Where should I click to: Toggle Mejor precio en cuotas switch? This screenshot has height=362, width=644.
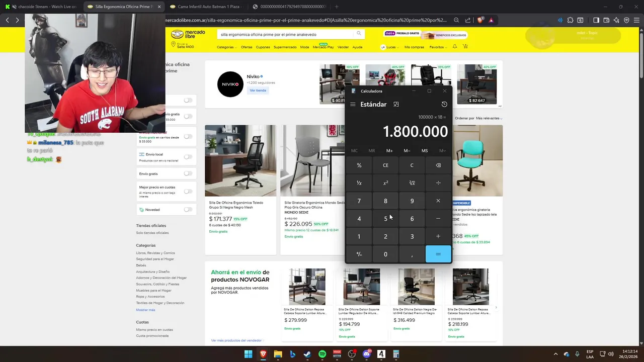pos(188,191)
